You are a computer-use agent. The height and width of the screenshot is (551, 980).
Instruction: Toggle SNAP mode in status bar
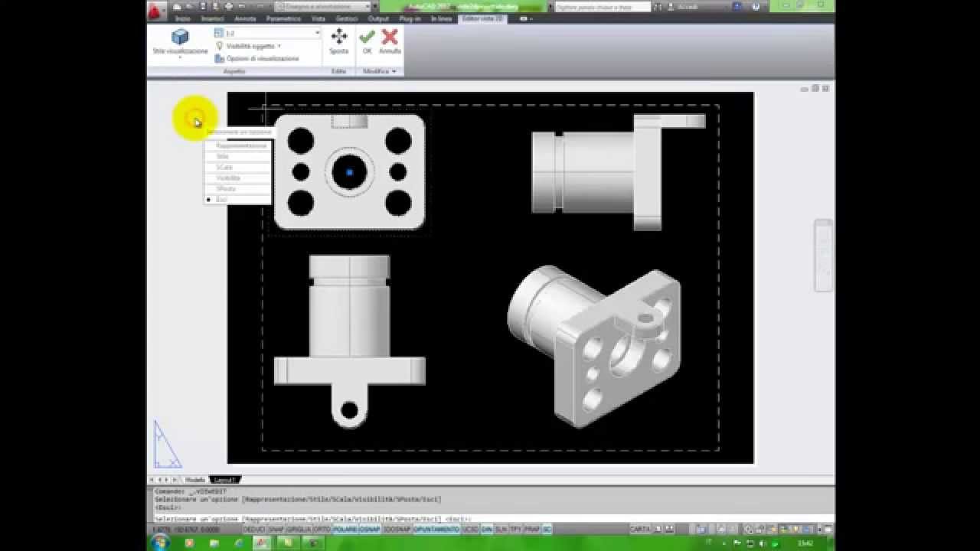[276, 530]
